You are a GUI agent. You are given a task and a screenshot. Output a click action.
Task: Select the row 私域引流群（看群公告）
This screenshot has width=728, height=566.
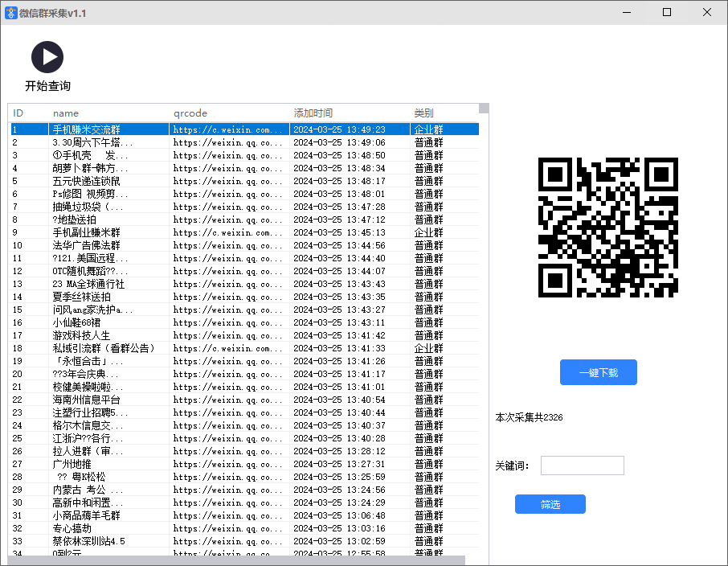[103, 348]
